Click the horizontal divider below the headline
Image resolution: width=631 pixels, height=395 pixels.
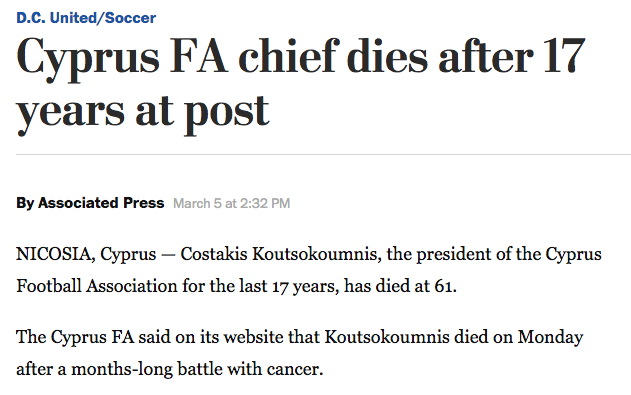point(324,154)
